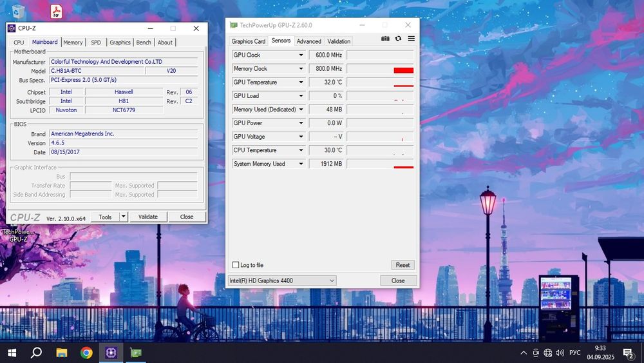Image resolution: width=644 pixels, height=363 pixels.
Task: Click the CPU-Z title bar app icon
Action: [12, 28]
